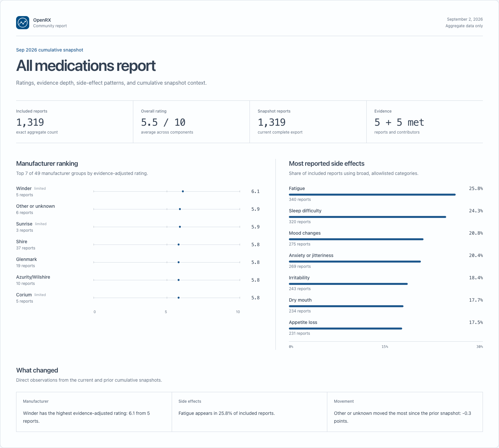This screenshot has height=448, width=499.
Task: Click the 17.5% Appetite loss value
Action: coord(476,322)
